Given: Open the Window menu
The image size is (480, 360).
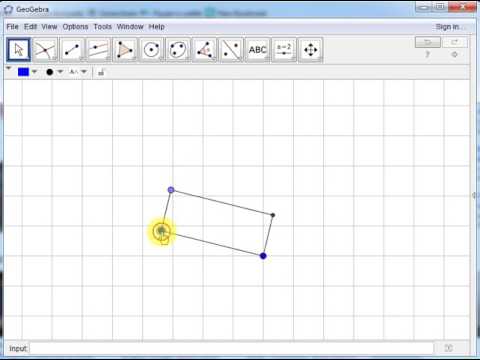Looking at the screenshot, I should (130, 27).
